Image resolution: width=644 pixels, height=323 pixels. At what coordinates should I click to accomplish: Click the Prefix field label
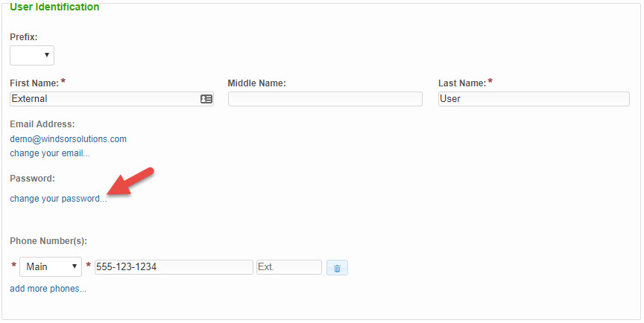[x=24, y=37]
